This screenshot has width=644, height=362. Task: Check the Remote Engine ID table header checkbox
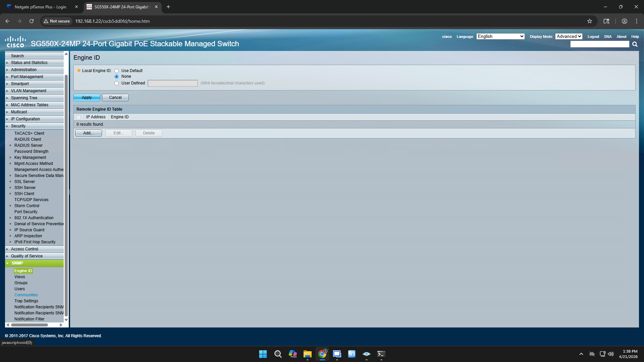coord(78,117)
